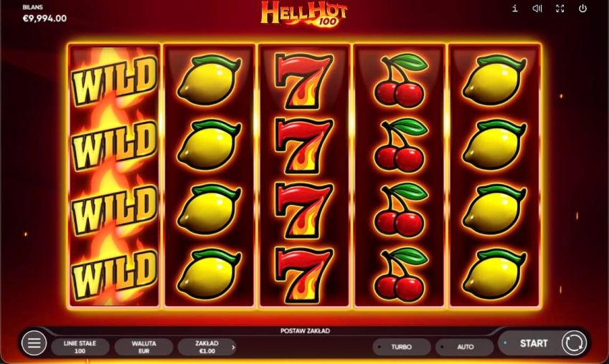Open the game info icon
This screenshot has width=609, height=364.
click(514, 9)
